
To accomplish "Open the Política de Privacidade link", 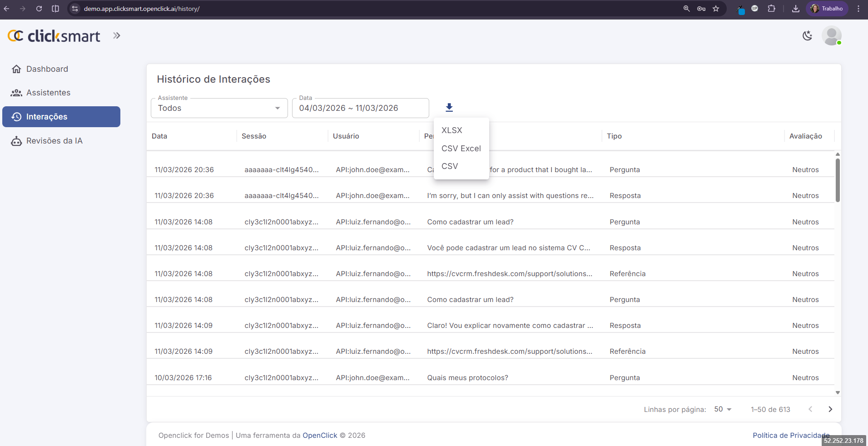I will [790, 435].
